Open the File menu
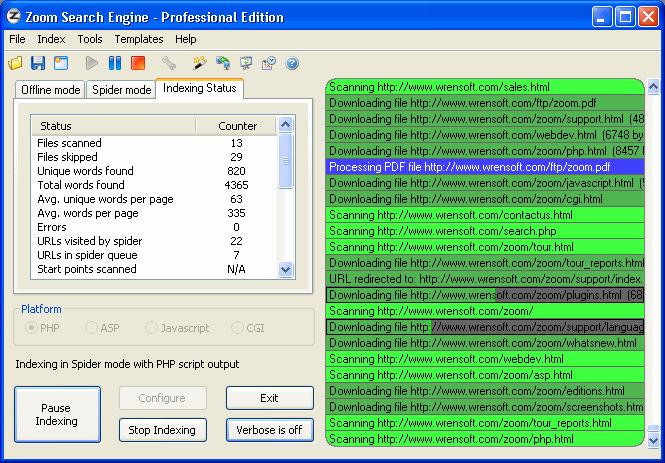 click(x=17, y=39)
